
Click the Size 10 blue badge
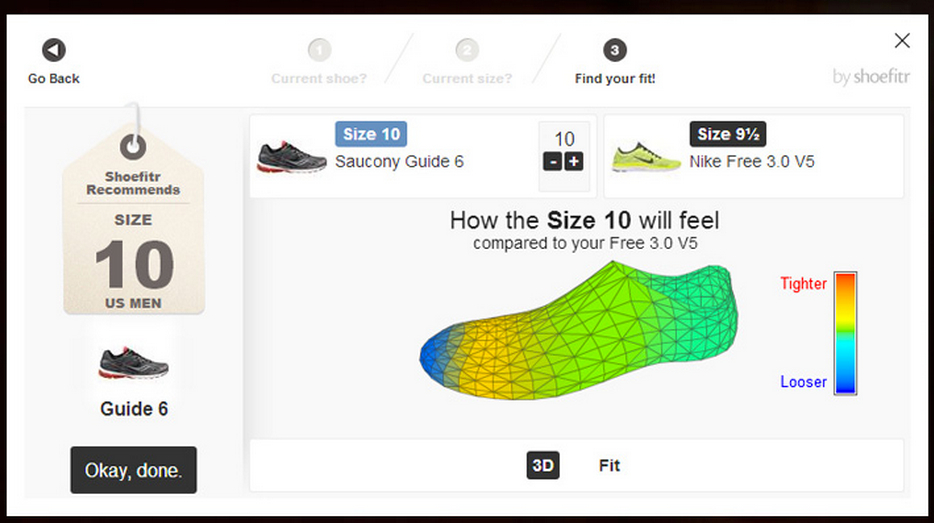tap(372, 134)
